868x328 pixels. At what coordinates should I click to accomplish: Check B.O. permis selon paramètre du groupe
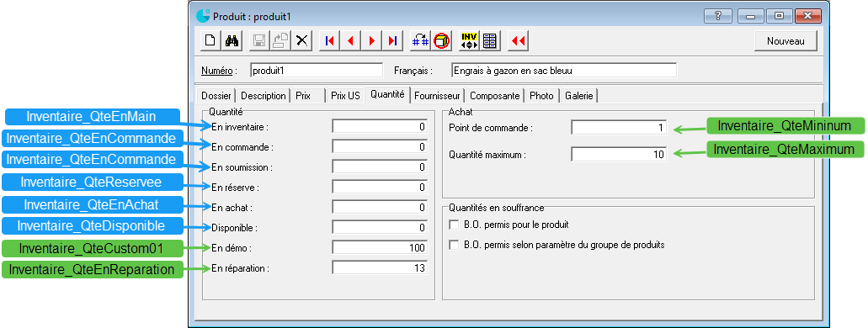[x=454, y=245]
